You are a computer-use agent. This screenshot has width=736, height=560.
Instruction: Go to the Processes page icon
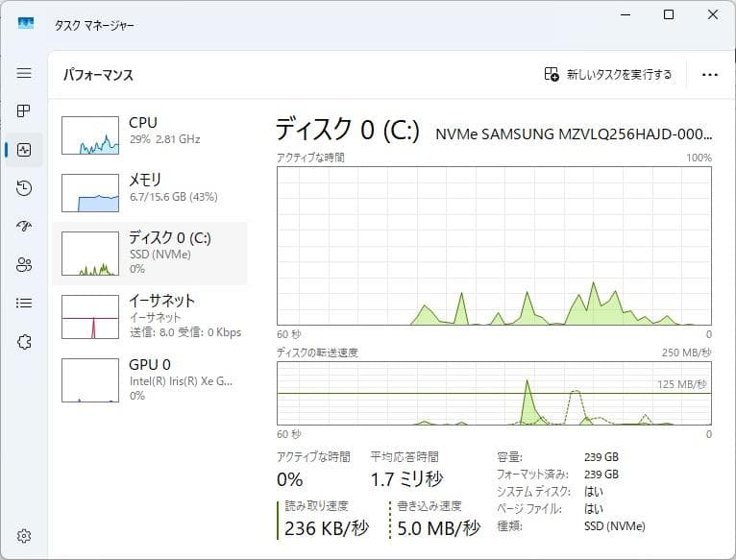point(24,110)
